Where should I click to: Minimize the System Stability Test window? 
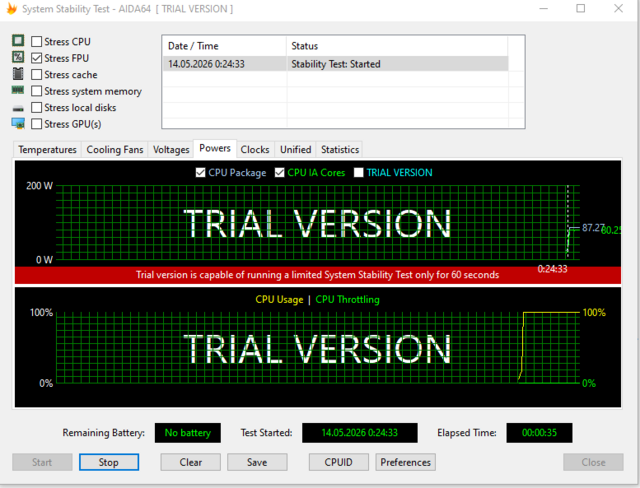click(543, 9)
